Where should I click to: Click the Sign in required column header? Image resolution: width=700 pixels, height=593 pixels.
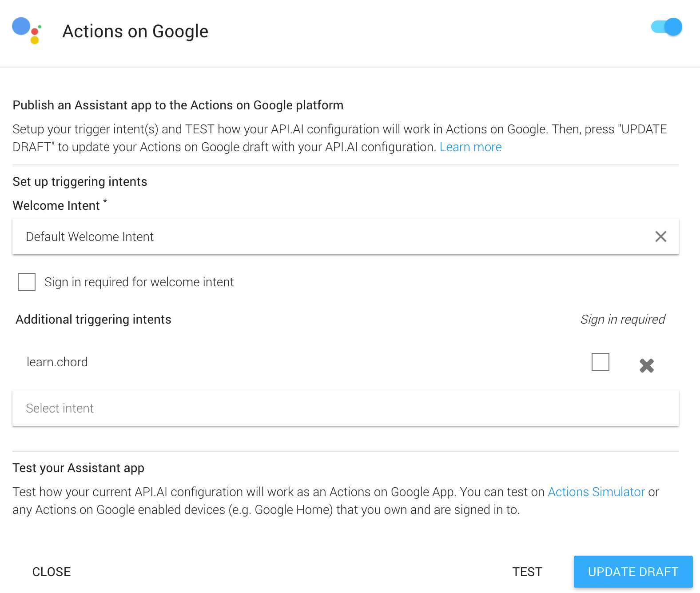coord(622,319)
